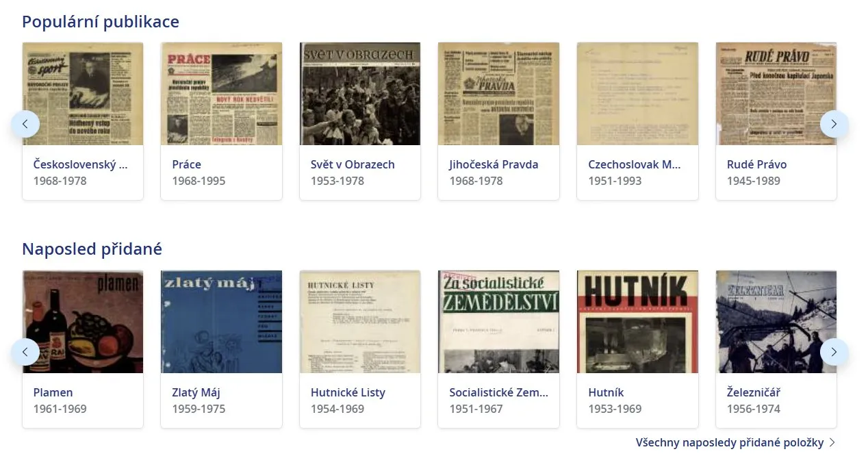
Task: Click the chevron beside Všechny naposledy přidané položky
Action: (x=832, y=442)
